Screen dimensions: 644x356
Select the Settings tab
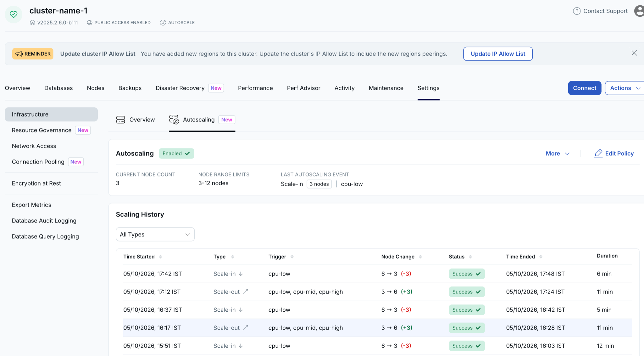(429, 88)
